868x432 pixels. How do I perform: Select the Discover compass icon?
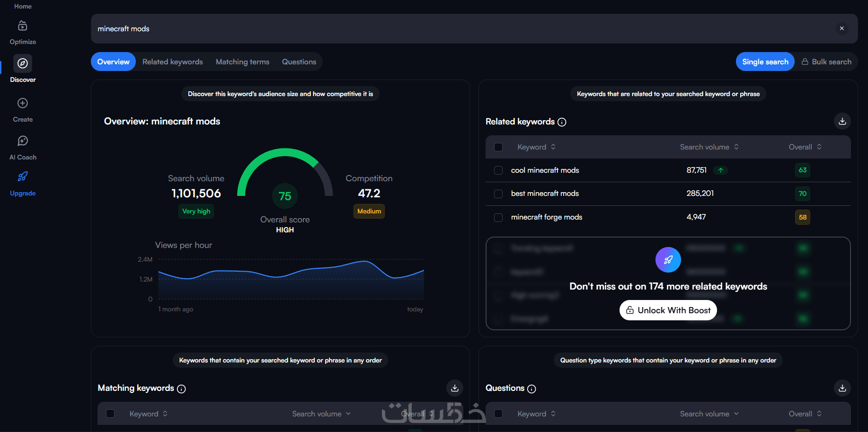[x=23, y=63]
